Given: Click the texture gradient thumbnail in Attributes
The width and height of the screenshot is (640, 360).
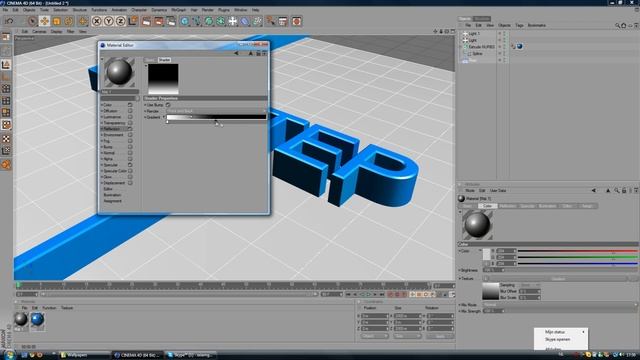Looking at the screenshot, I should pos(491,291).
